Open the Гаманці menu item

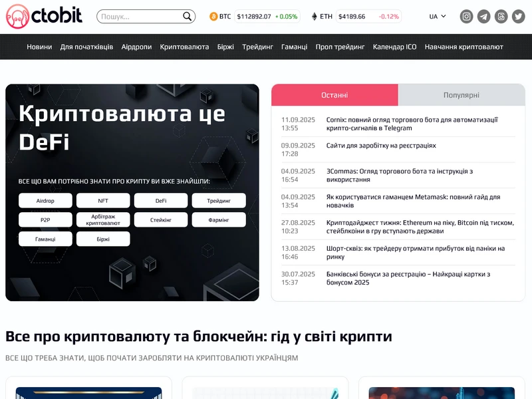(294, 47)
